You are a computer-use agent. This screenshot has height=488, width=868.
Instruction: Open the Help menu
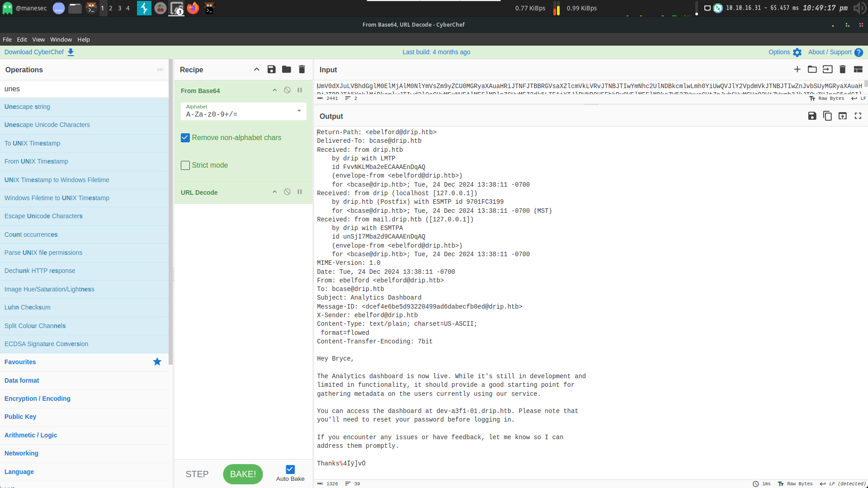pyautogui.click(x=83, y=39)
